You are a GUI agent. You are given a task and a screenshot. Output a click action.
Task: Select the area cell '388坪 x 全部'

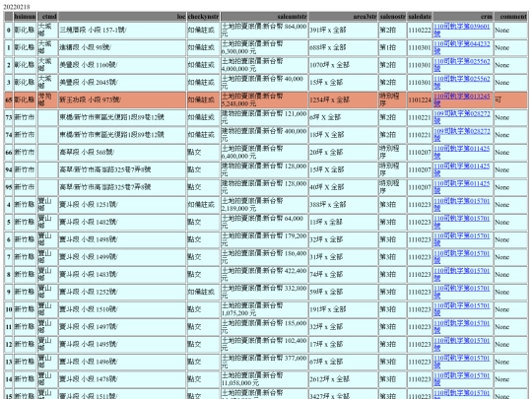[x=343, y=205]
